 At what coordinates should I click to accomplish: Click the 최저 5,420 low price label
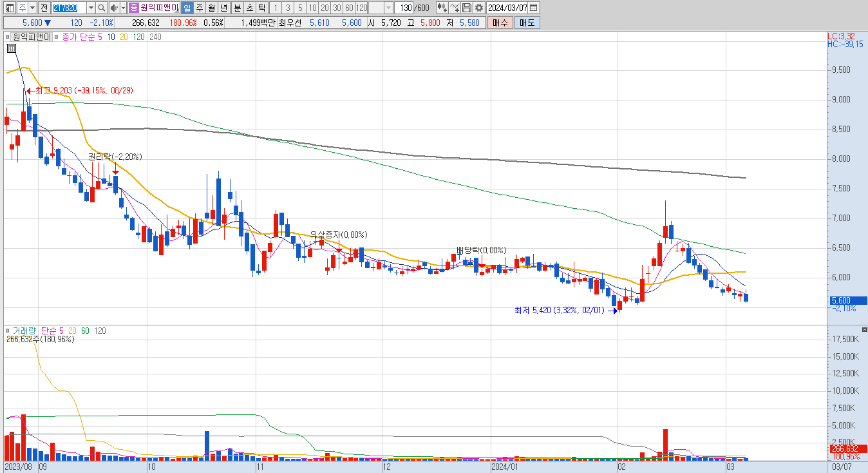click(x=560, y=311)
